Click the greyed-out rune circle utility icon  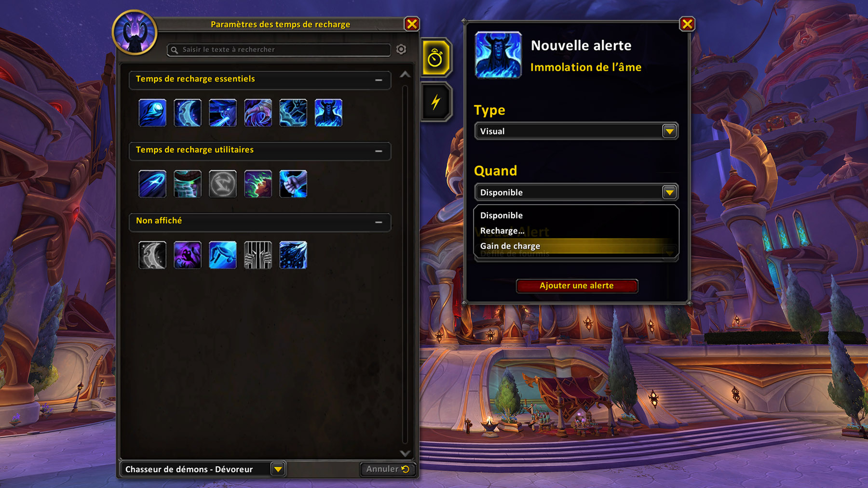(x=223, y=184)
